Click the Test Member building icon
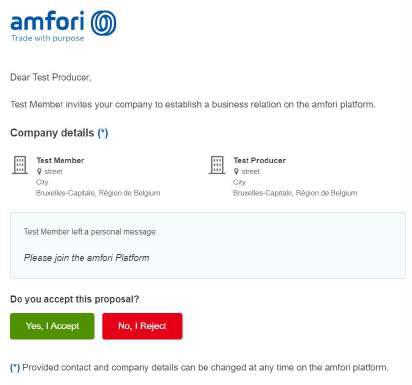Image resolution: width=412 pixels, height=385 pixels. click(x=20, y=165)
